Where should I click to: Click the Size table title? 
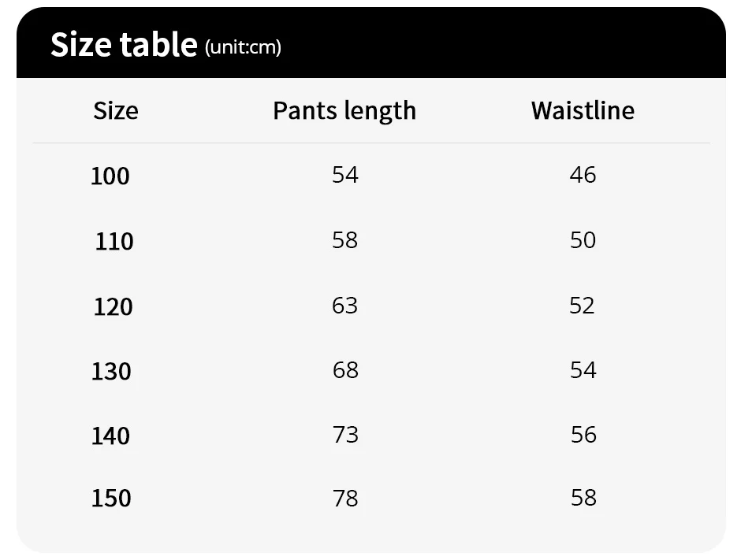tap(123, 45)
